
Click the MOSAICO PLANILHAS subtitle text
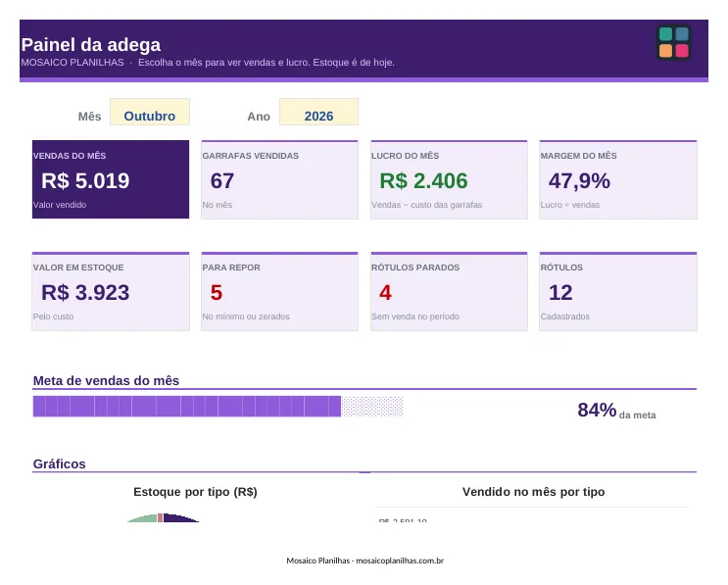pos(73,62)
